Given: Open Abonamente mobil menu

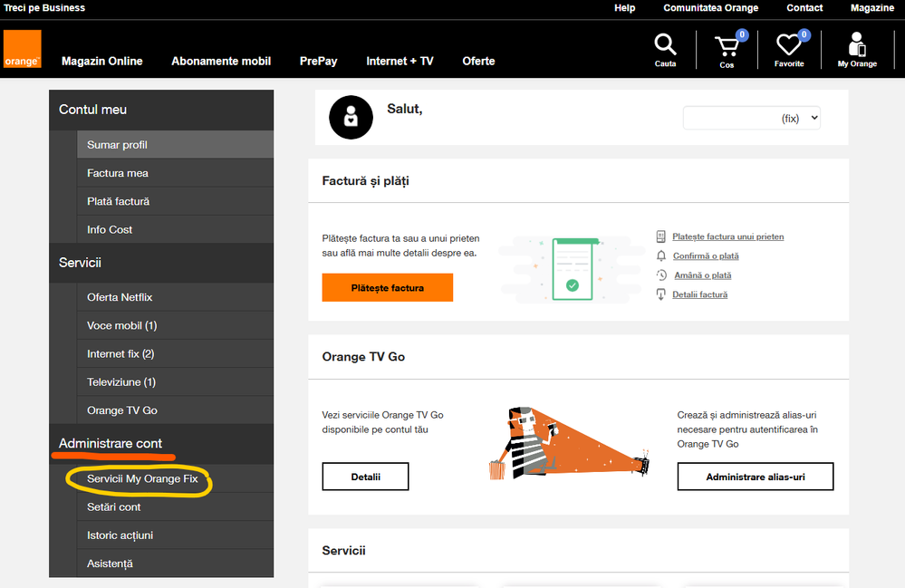Looking at the screenshot, I should (221, 62).
